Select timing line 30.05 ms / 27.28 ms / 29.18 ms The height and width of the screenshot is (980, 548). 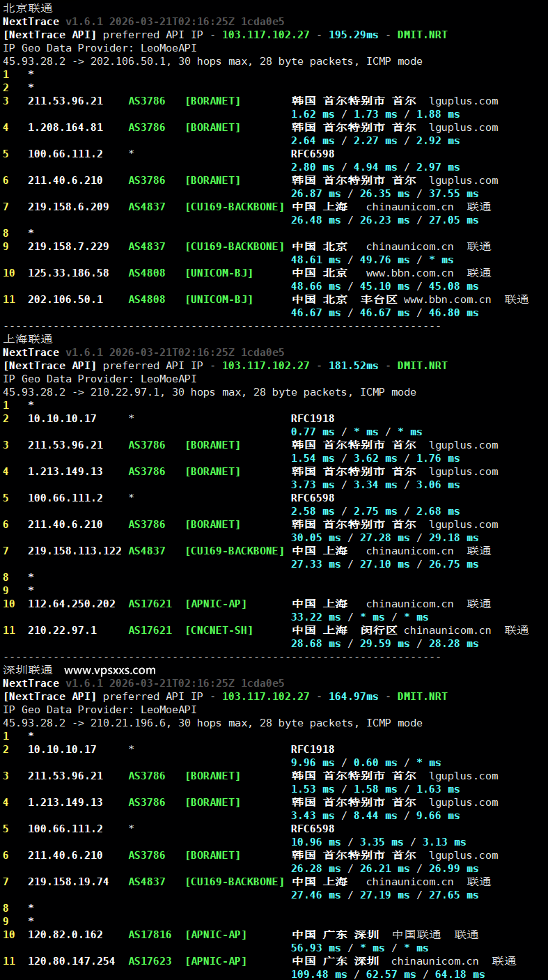point(385,538)
